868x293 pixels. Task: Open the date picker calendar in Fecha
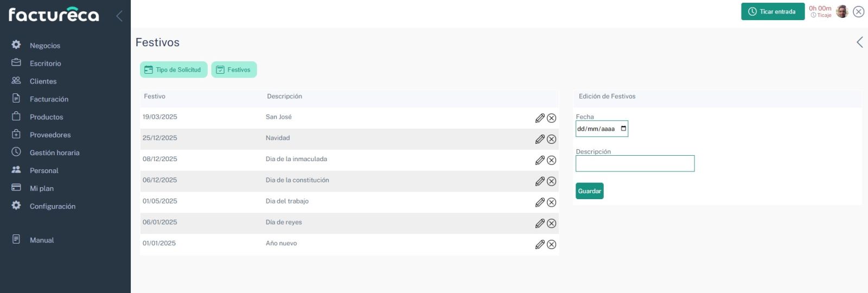coord(623,129)
